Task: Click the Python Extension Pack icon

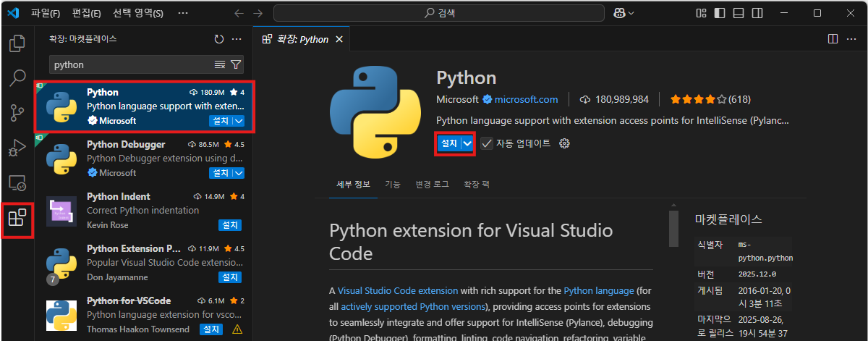Action: (61, 264)
